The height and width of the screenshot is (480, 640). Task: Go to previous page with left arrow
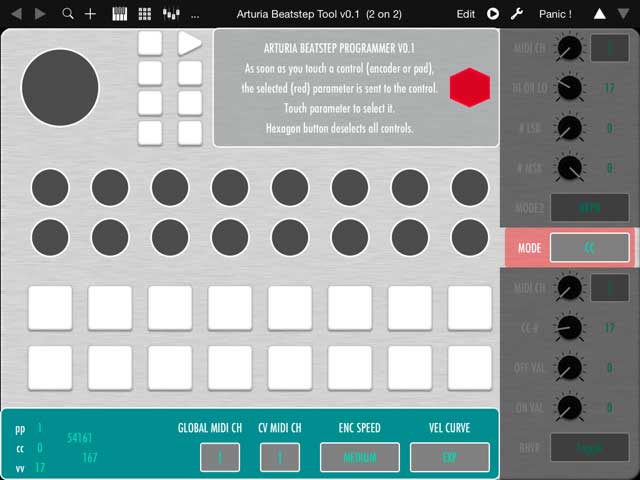coord(15,14)
